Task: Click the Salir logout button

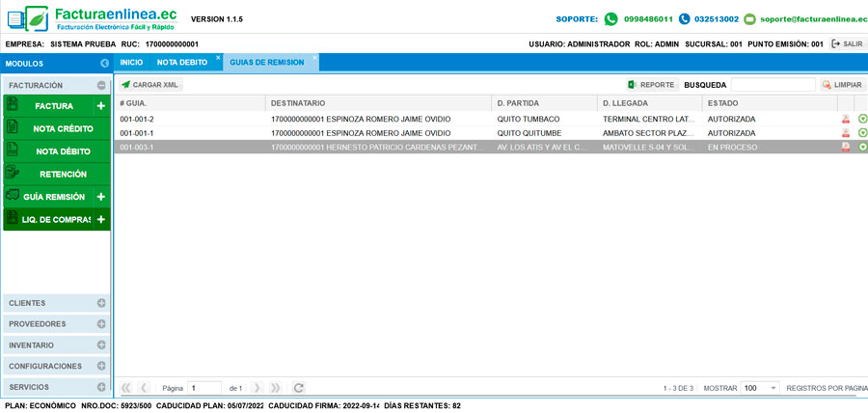Action: [847, 44]
